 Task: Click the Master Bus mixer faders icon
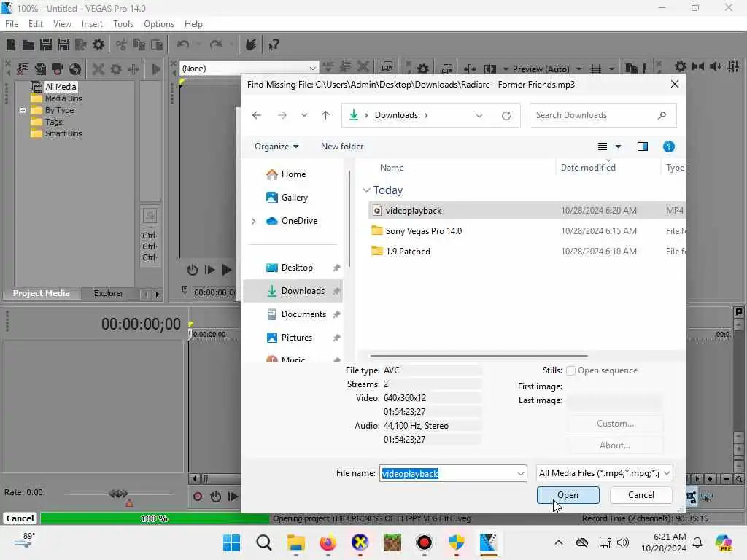pyautogui.click(x=734, y=66)
